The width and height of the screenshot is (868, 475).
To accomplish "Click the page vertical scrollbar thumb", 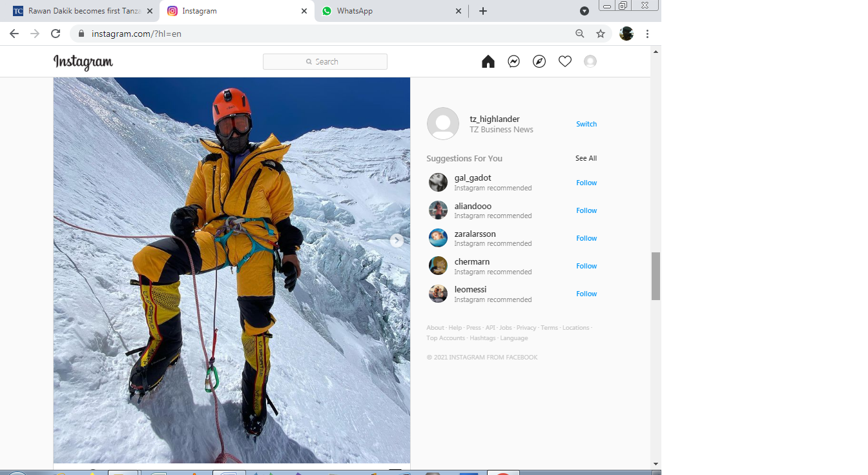I will pos(656,276).
